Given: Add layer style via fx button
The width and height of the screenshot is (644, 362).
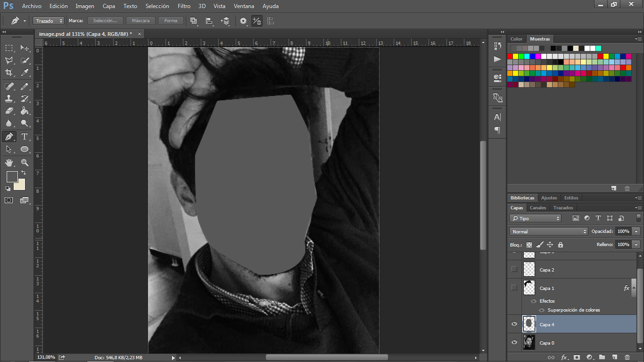Looking at the screenshot, I should click(564, 357).
